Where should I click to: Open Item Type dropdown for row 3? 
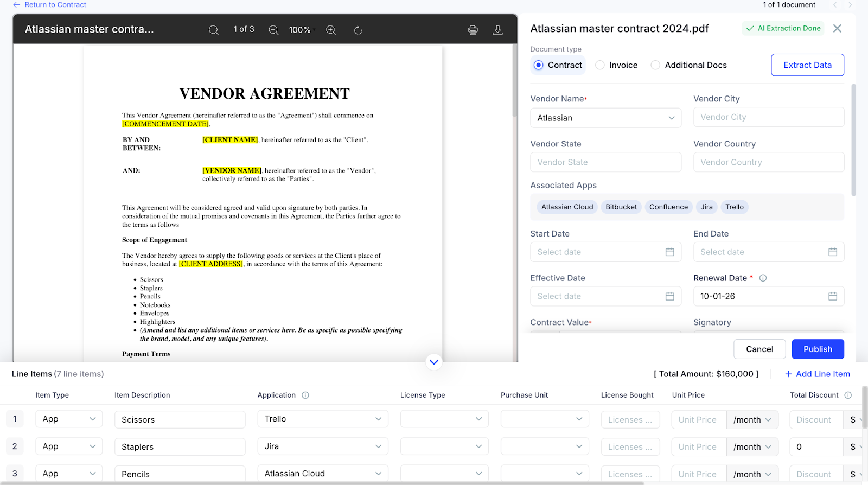pos(69,474)
